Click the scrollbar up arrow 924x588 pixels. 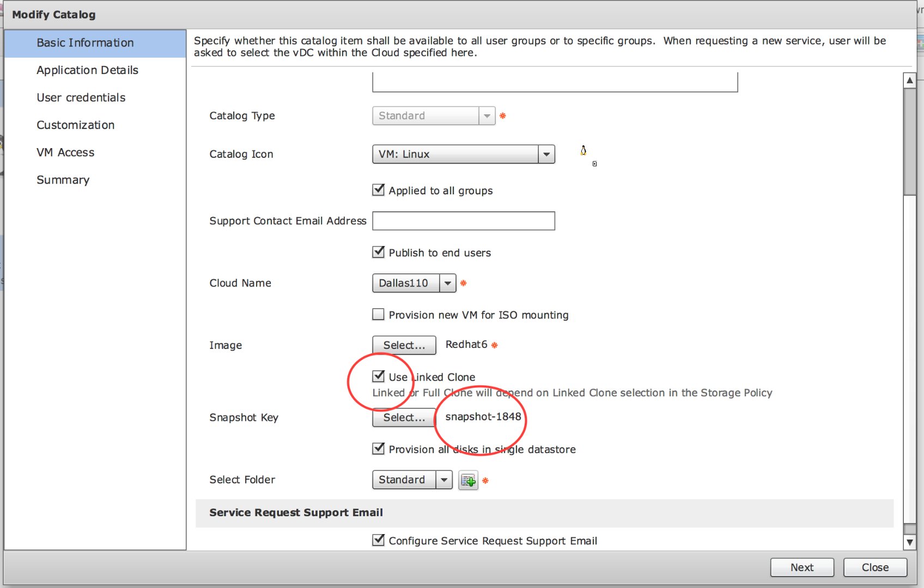[x=909, y=81]
